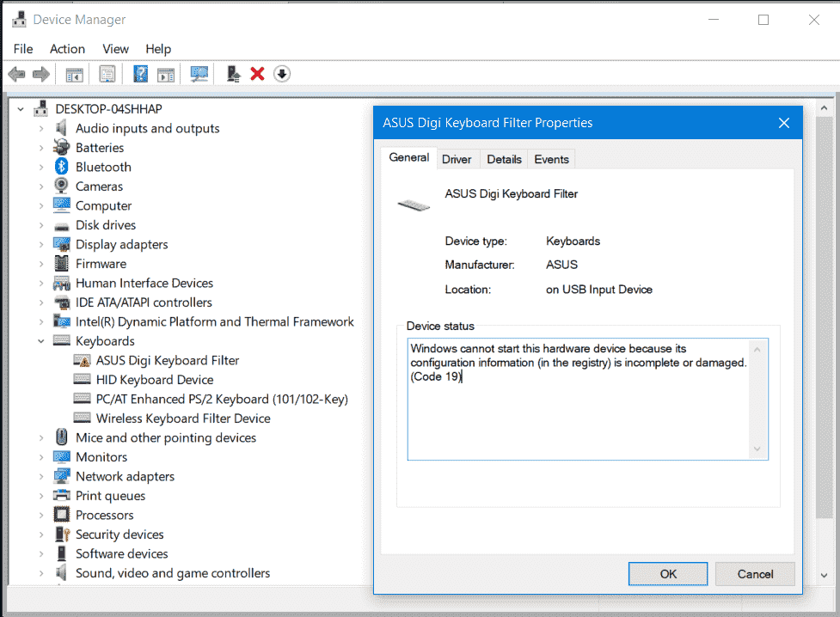Click OK in the Properties dialog
This screenshot has height=617, width=840.
point(668,574)
